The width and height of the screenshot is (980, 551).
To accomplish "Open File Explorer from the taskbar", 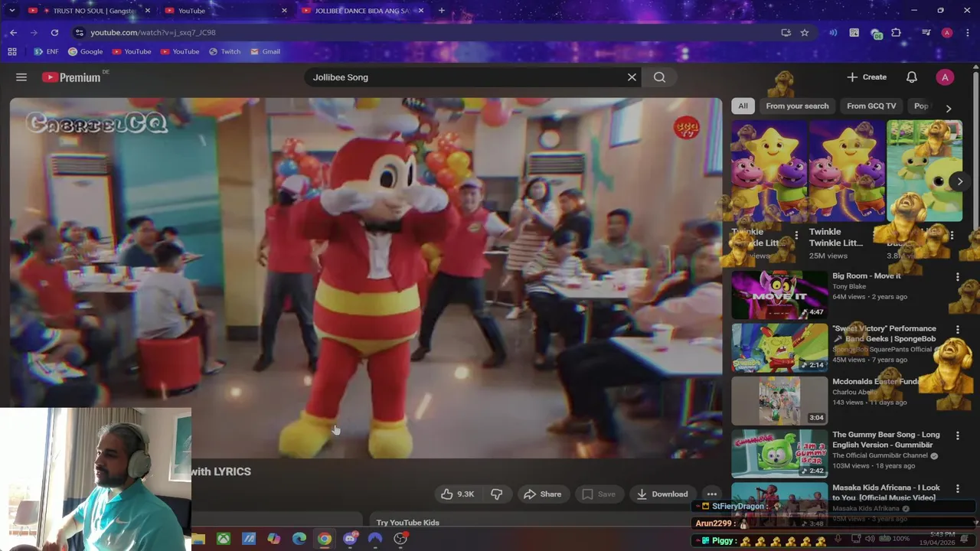I will [x=198, y=539].
